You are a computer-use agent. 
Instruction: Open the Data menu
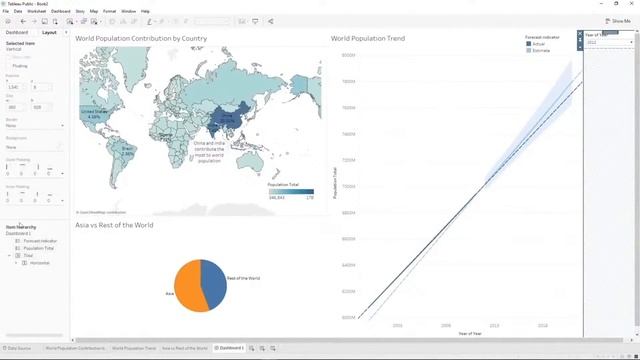coord(18,11)
